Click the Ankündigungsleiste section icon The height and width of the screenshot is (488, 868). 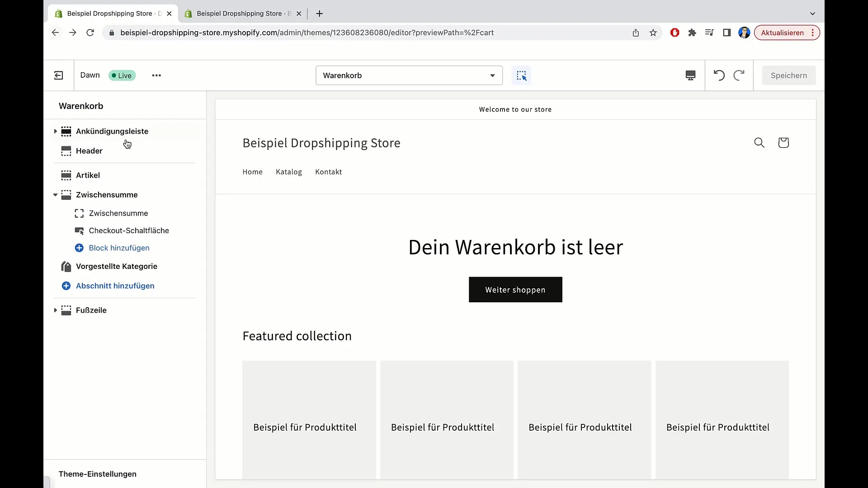[x=66, y=131]
